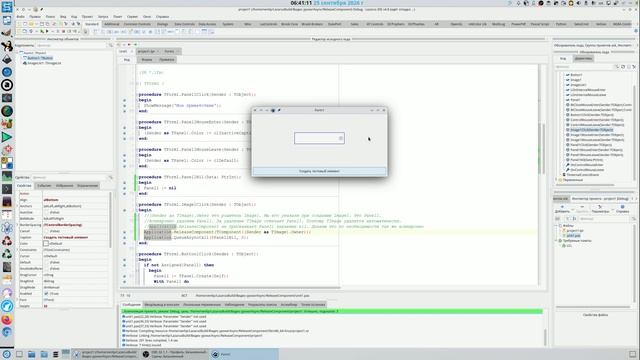Switch to Форма sub-tab in editor
The image size is (640, 360).
[147, 60]
